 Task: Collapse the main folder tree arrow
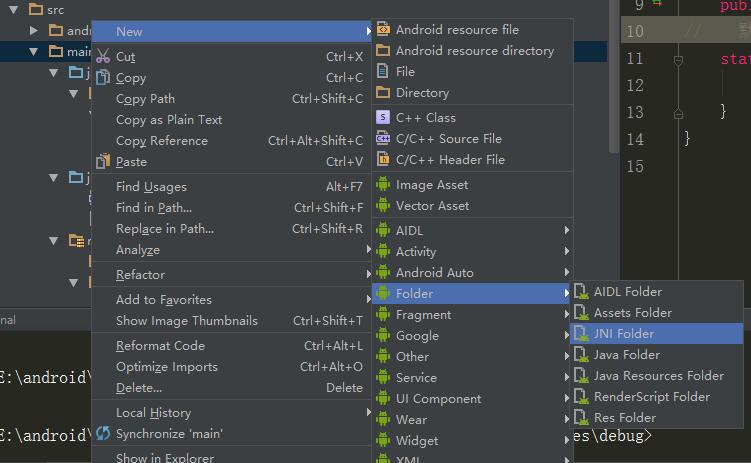[34, 51]
